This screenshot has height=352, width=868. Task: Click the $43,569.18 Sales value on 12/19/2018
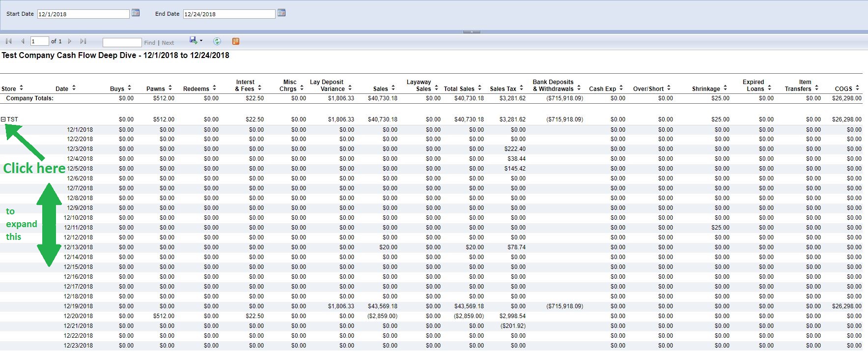pyautogui.click(x=383, y=306)
